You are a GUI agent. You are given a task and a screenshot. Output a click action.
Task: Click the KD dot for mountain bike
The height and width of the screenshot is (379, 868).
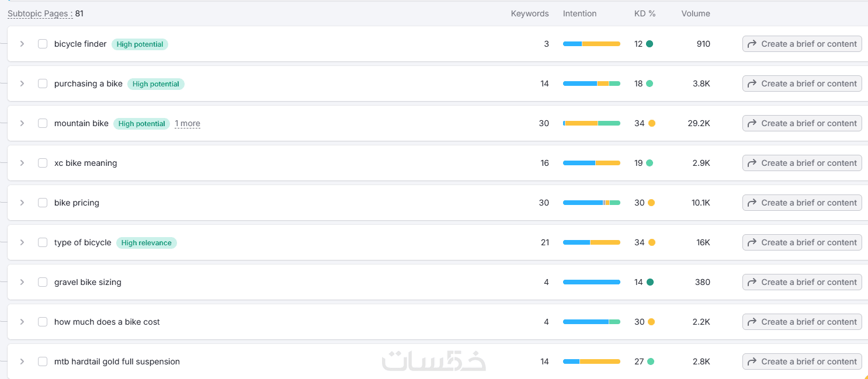click(x=652, y=123)
